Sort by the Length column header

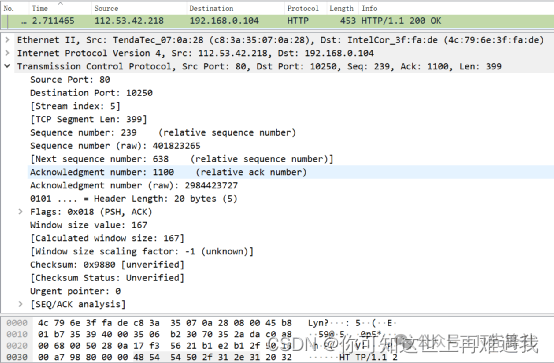coord(341,8)
